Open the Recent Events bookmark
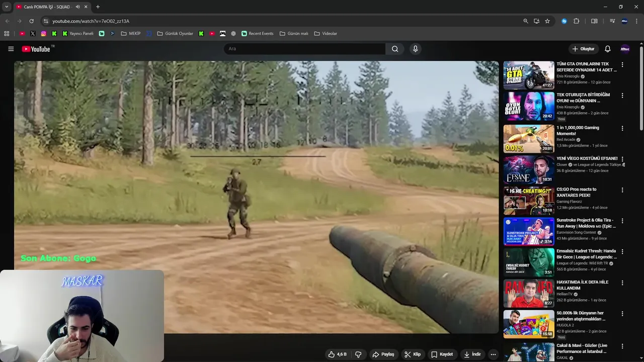The height and width of the screenshot is (362, 644). point(257,34)
